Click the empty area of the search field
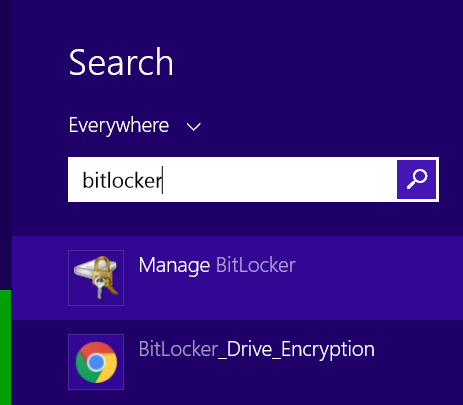 [280, 179]
